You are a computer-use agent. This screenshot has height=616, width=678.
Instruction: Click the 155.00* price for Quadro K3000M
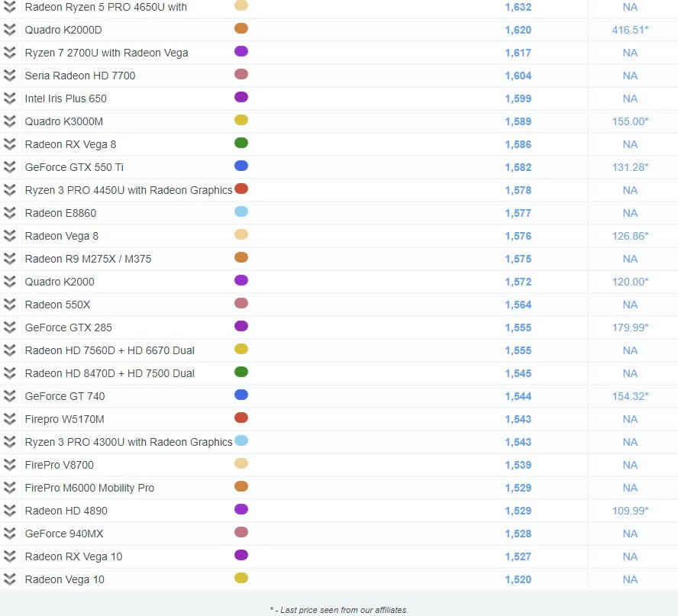630,121
